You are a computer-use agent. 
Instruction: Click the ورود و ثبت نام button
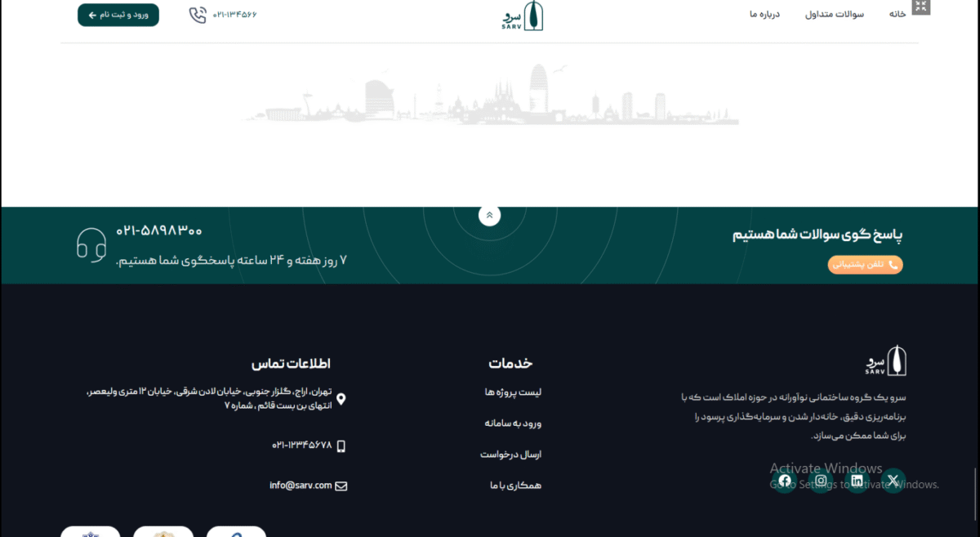click(118, 15)
